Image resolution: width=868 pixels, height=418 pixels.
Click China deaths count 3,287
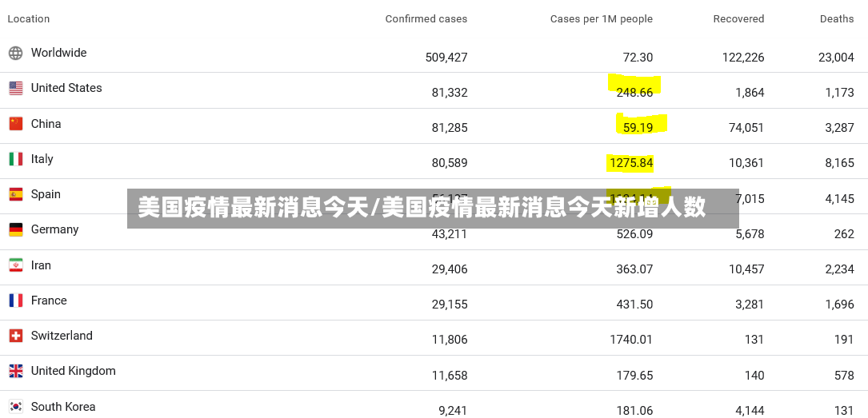[x=839, y=128]
